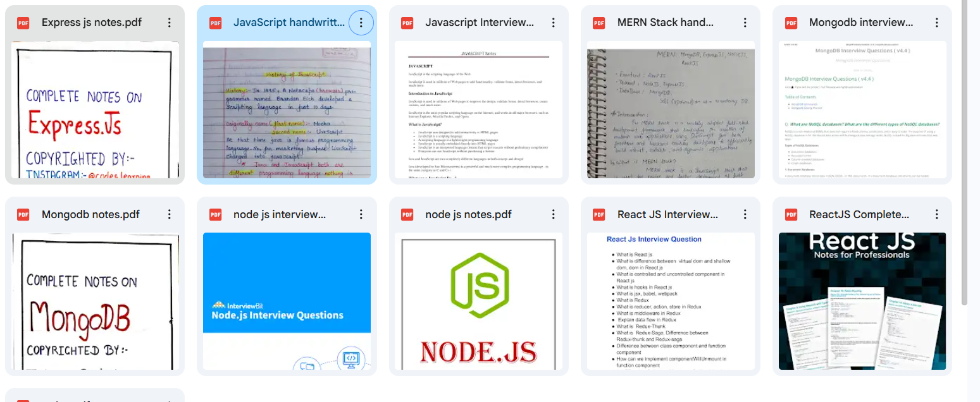Open more actions for JavaScript handwritten file
The image size is (980, 402).
(x=361, y=23)
